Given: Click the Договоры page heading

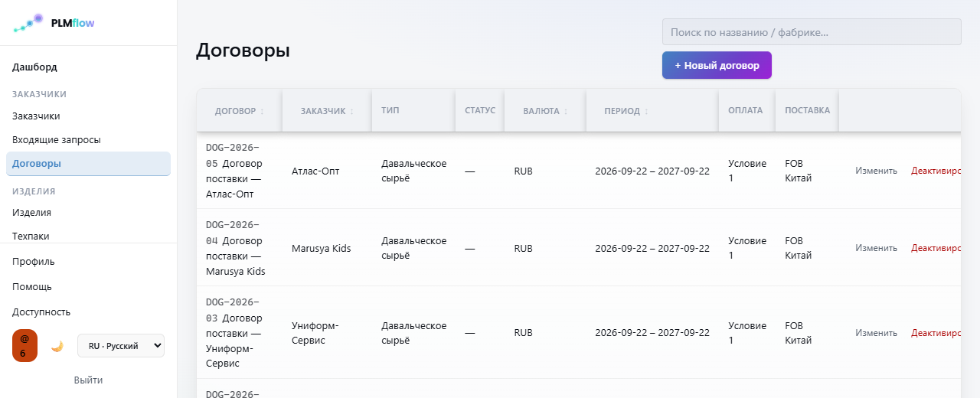Looking at the screenshot, I should pyautogui.click(x=243, y=50).
